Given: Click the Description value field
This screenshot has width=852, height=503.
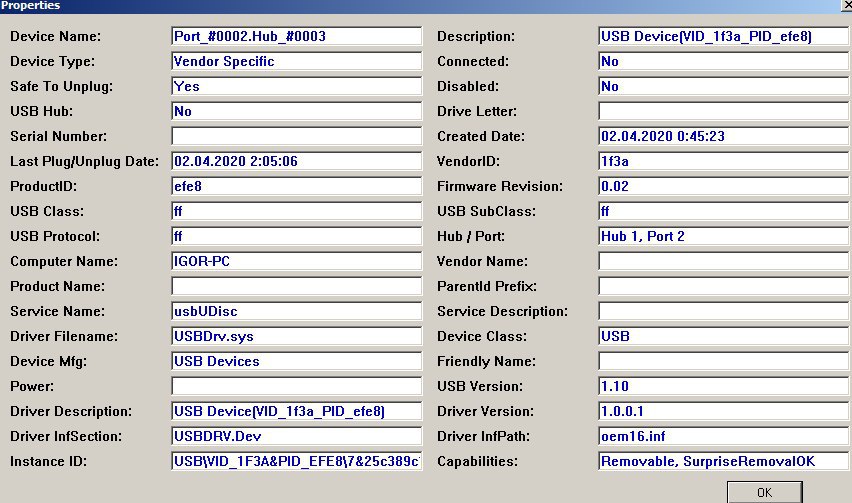Looking at the screenshot, I should pyautogui.click(x=723, y=36).
